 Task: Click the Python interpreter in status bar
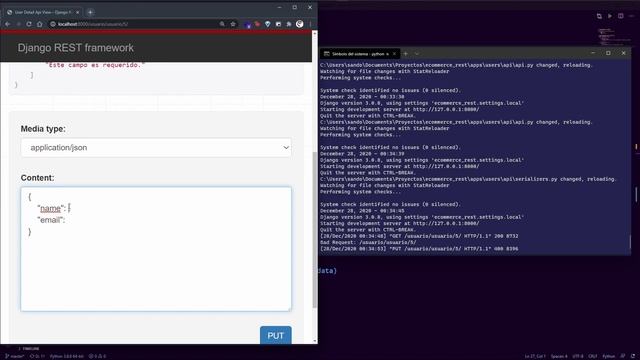(x=67, y=356)
